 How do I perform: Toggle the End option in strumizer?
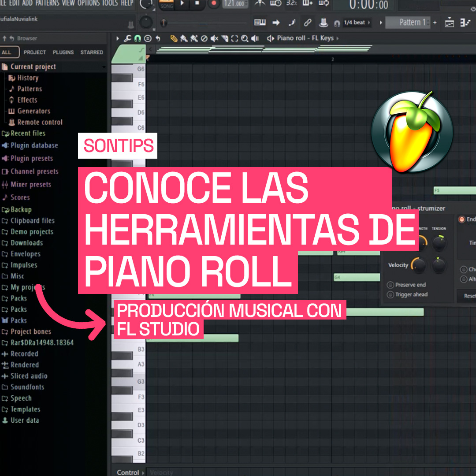(462, 219)
